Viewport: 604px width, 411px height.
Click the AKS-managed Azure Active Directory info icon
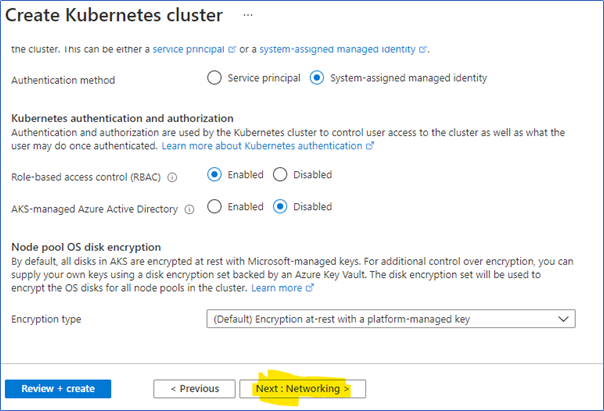tap(187, 208)
